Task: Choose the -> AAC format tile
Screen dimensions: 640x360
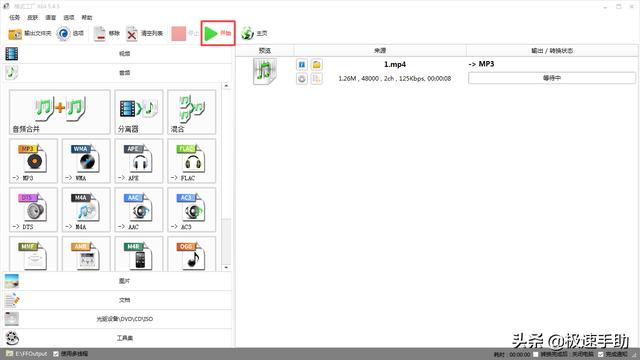Action: pyautogui.click(x=139, y=210)
